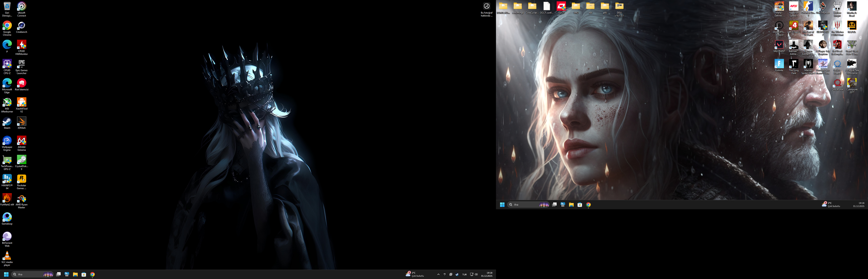The height and width of the screenshot is (279, 868).
Task: Launch Counter-Strike 2 from the desktop
Action: click(x=808, y=9)
